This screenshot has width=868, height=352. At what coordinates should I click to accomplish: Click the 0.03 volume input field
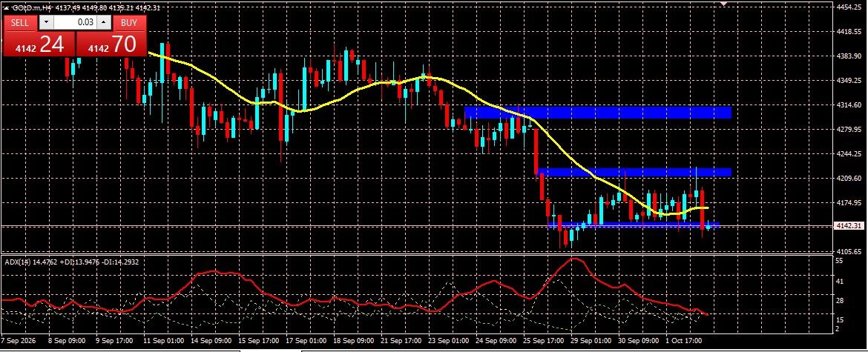click(75, 23)
